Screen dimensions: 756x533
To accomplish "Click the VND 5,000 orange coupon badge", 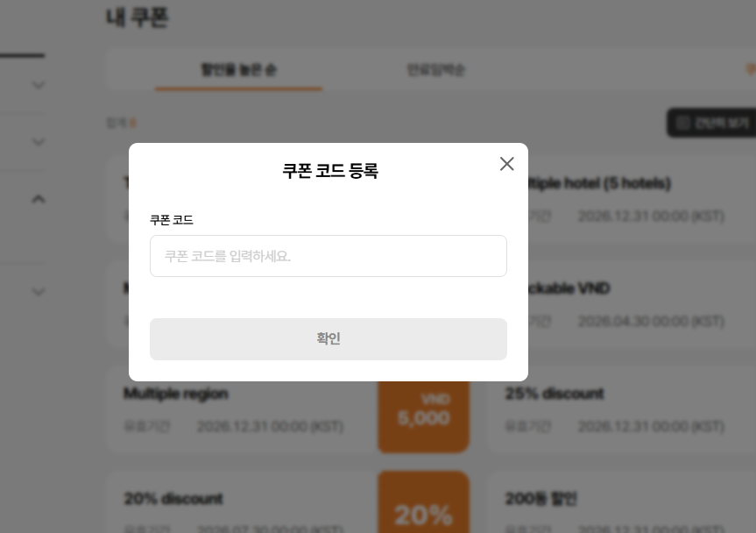I will (x=423, y=416).
